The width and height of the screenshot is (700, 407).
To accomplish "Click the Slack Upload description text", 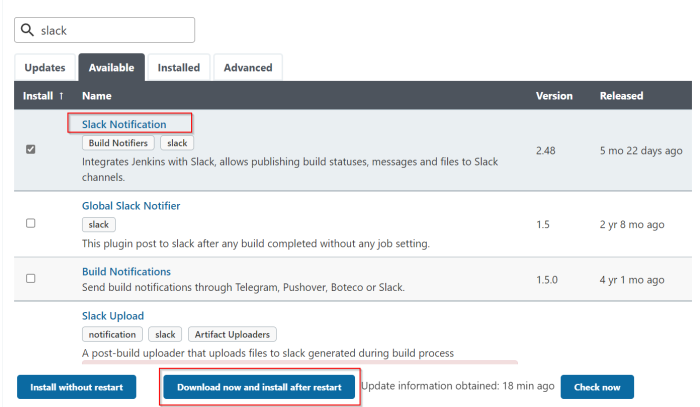I will [268, 353].
